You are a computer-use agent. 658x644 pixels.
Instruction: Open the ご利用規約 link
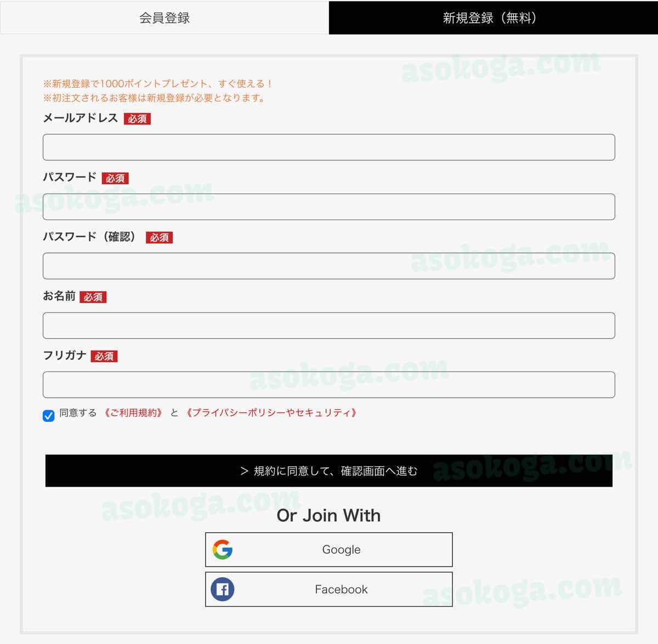133,413
